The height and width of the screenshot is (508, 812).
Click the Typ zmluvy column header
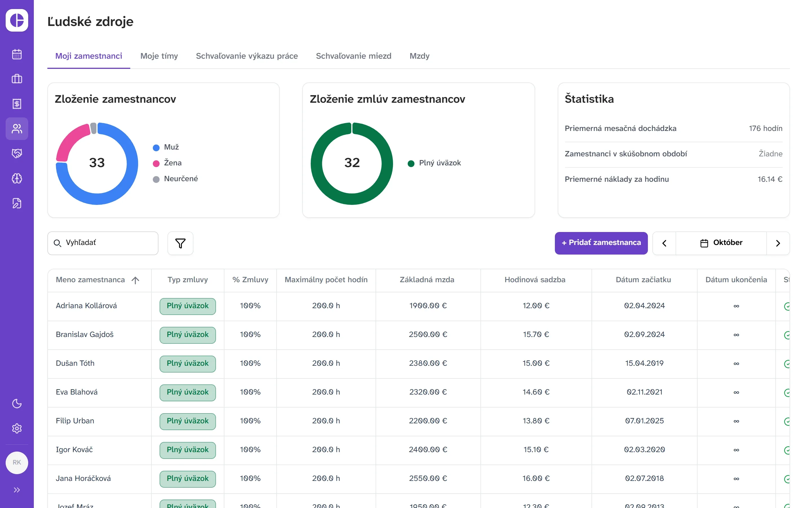(187, 280)
